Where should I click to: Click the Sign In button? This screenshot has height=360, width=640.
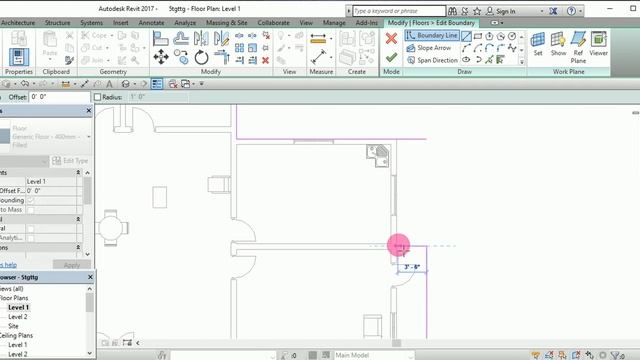pyautogui.click(x=501, y=11)
